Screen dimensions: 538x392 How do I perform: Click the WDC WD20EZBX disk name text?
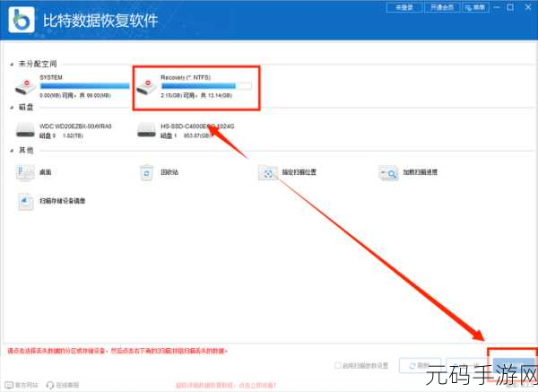click(75, 126)
